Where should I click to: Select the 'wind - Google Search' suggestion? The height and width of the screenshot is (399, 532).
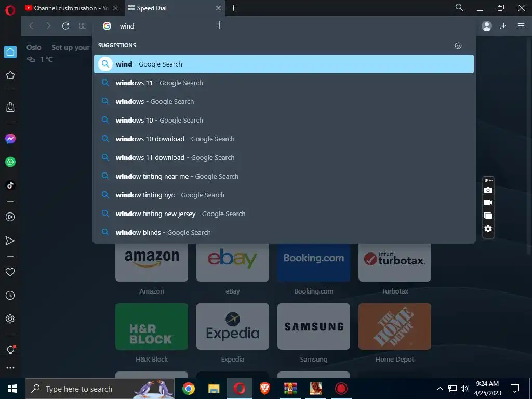[x=284, y=64]
